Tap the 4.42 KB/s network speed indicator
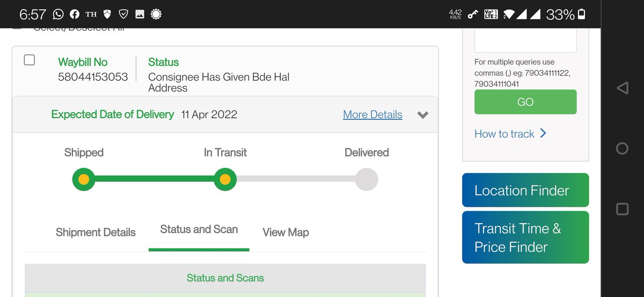644x297 pixels. (455, 14)
